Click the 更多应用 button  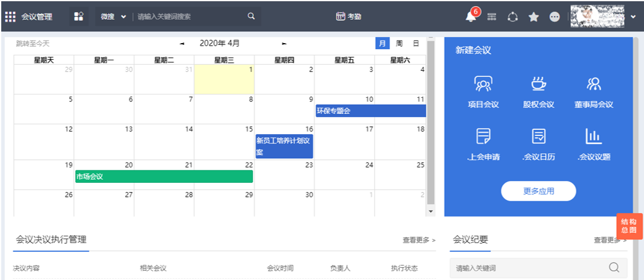(x=539, y=191)
